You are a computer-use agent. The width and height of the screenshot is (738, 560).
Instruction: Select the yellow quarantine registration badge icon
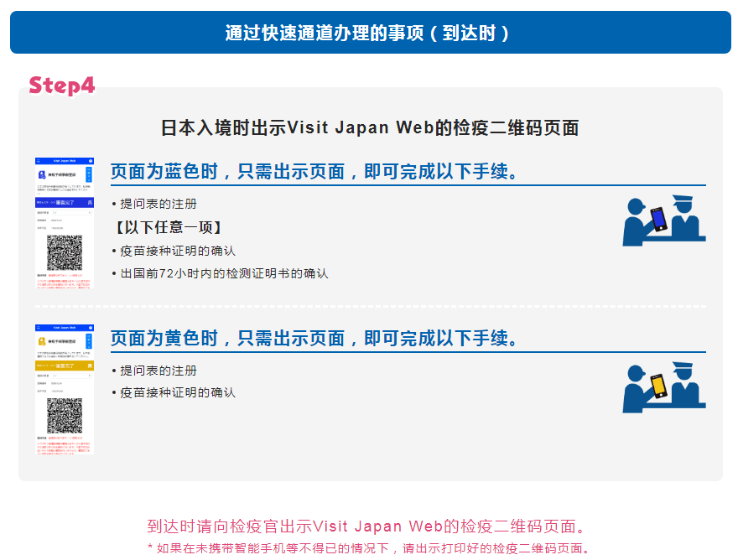pyautogui.click(x=41, y=341)
